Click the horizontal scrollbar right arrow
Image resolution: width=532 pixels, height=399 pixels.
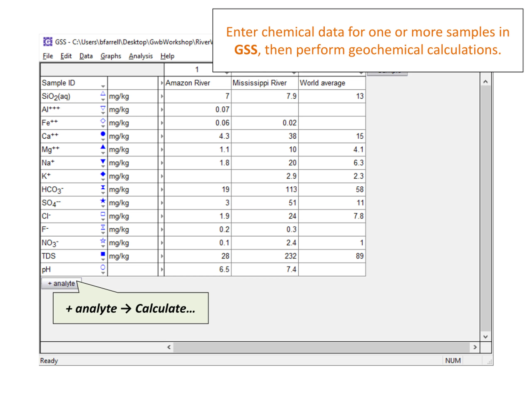[x=475, y=347]
